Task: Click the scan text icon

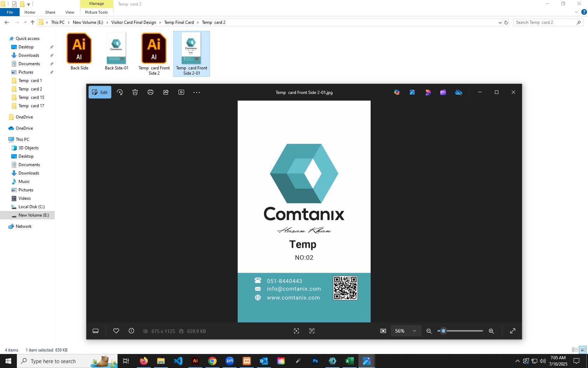Action: tap(312, 331)
